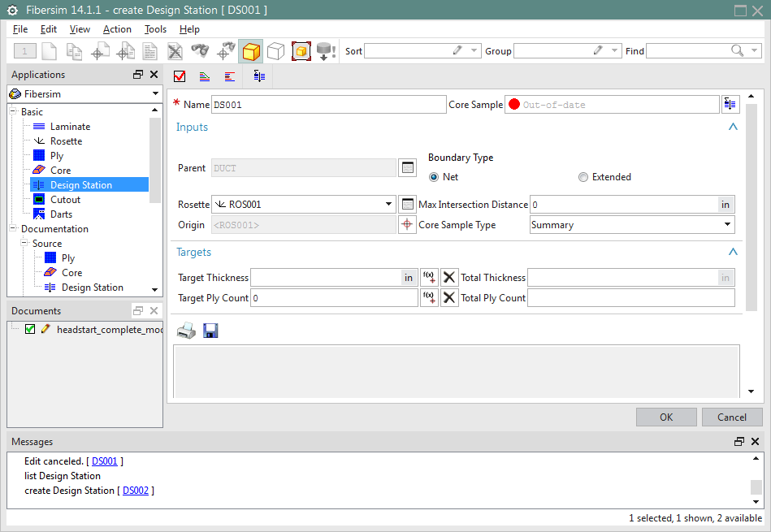Open the Tools menu
Screen dimensions: 771x532
click(155, 29)
